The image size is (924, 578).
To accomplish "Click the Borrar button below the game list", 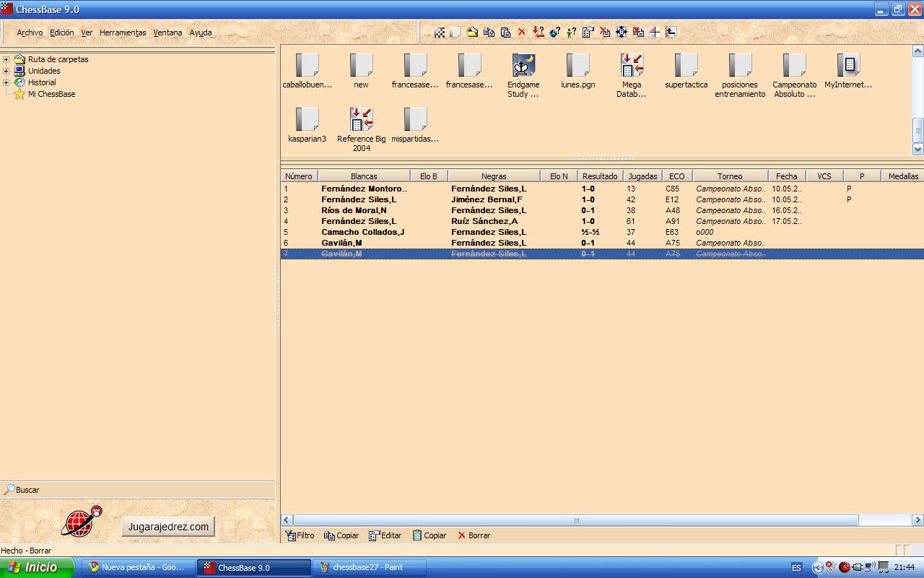I will (474, 535).
